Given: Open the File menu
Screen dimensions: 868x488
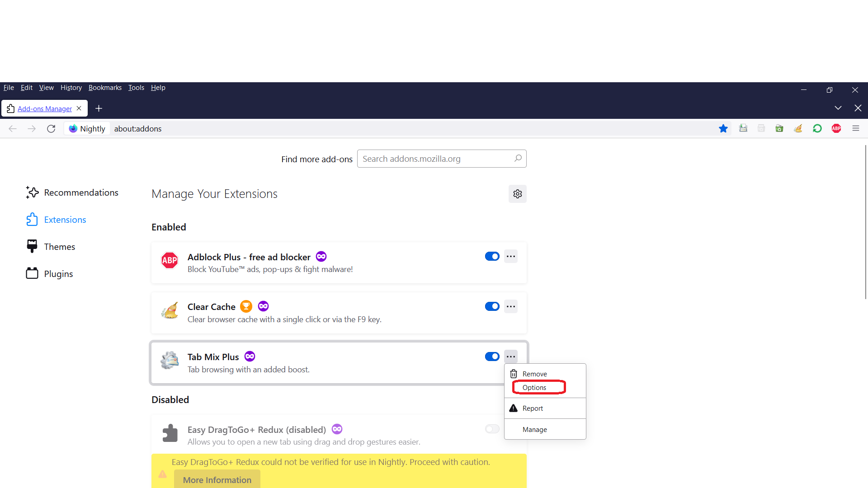Looking at the screenshot, I should tap(9, 88).
